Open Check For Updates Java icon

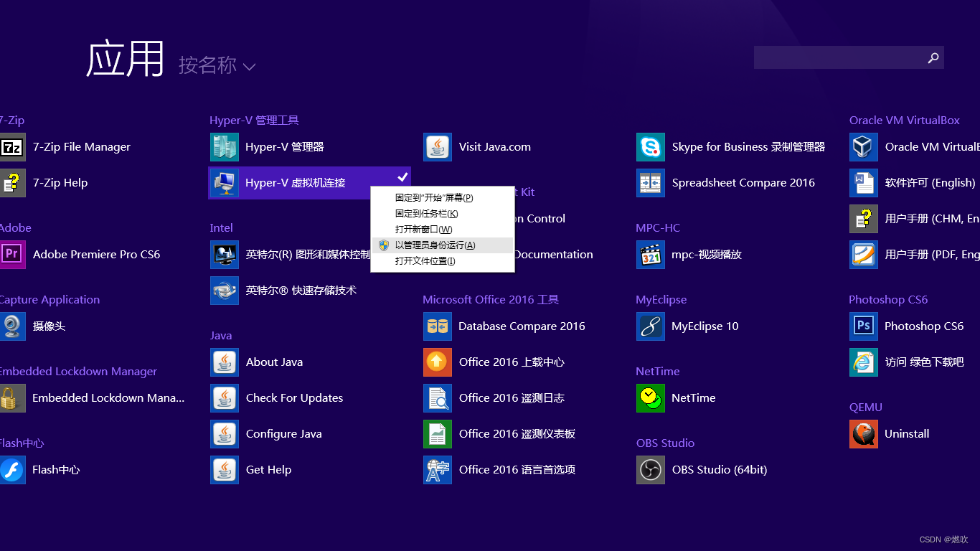click(x=225, y=398)
